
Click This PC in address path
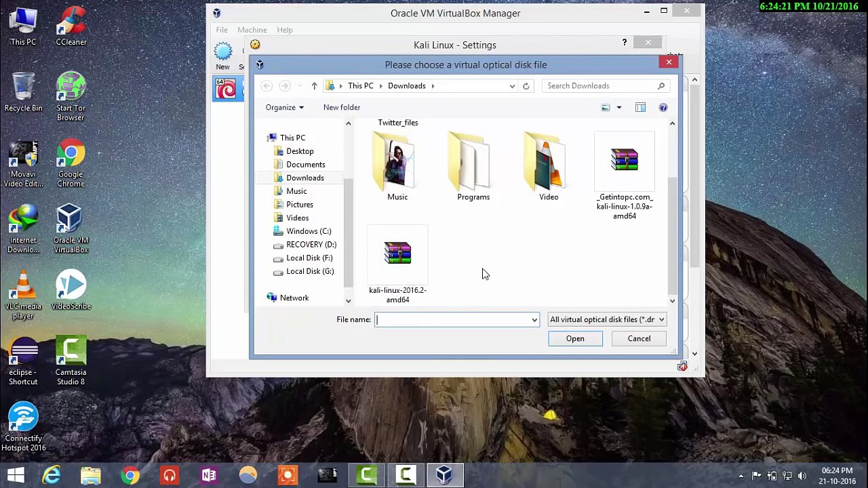tap(360, 86)
